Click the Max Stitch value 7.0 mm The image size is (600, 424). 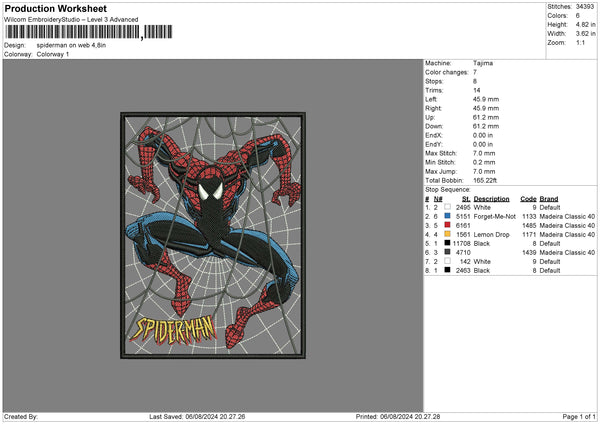point(484,153)
